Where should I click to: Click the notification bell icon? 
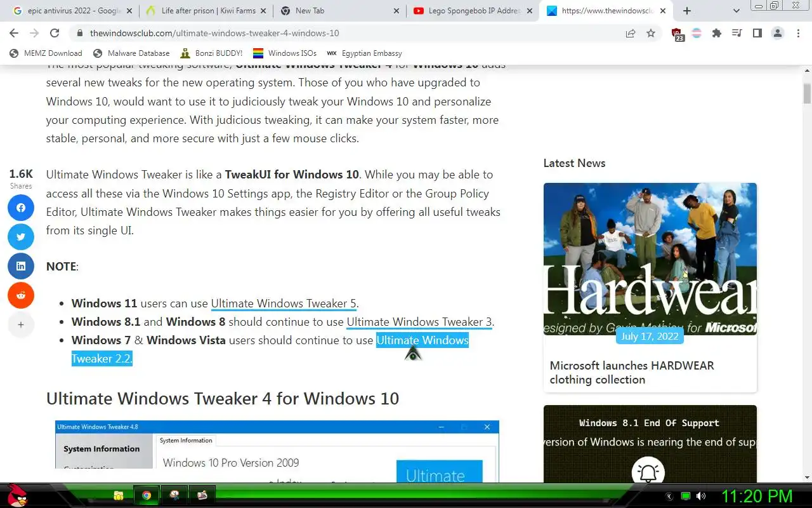coord(648,472)
